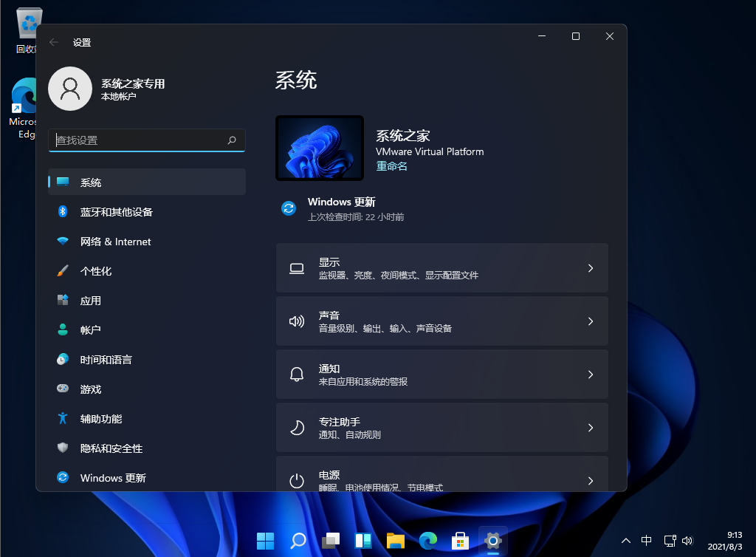Open the 声音 sound settings row
This screenshot has height=557, width=756.
pos(441,321)
